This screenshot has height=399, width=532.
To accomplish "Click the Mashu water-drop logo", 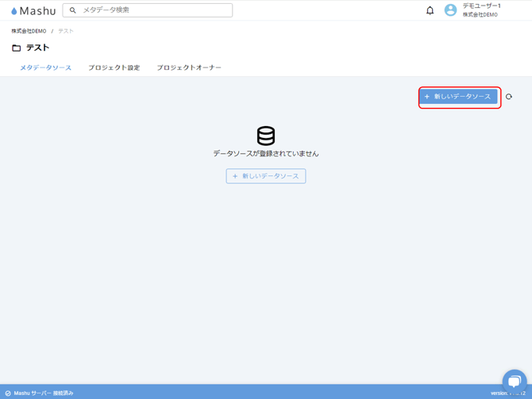I will point(14,11).
